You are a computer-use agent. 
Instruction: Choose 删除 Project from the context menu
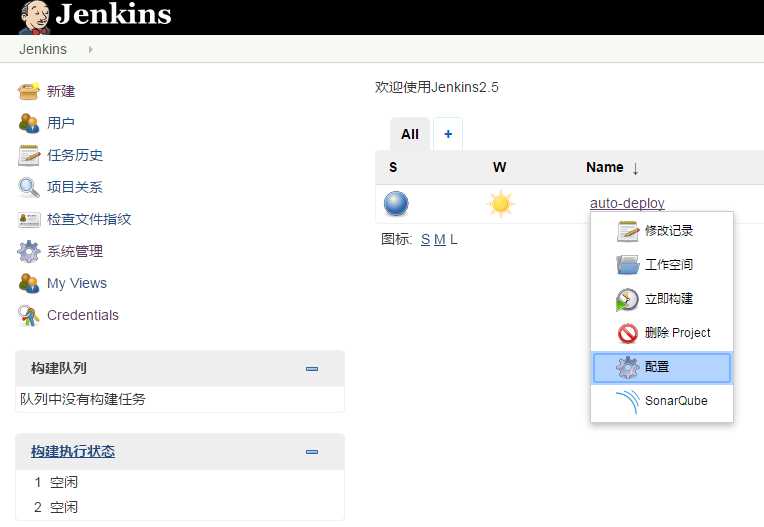pyautogui.click(x=662, y=333)
